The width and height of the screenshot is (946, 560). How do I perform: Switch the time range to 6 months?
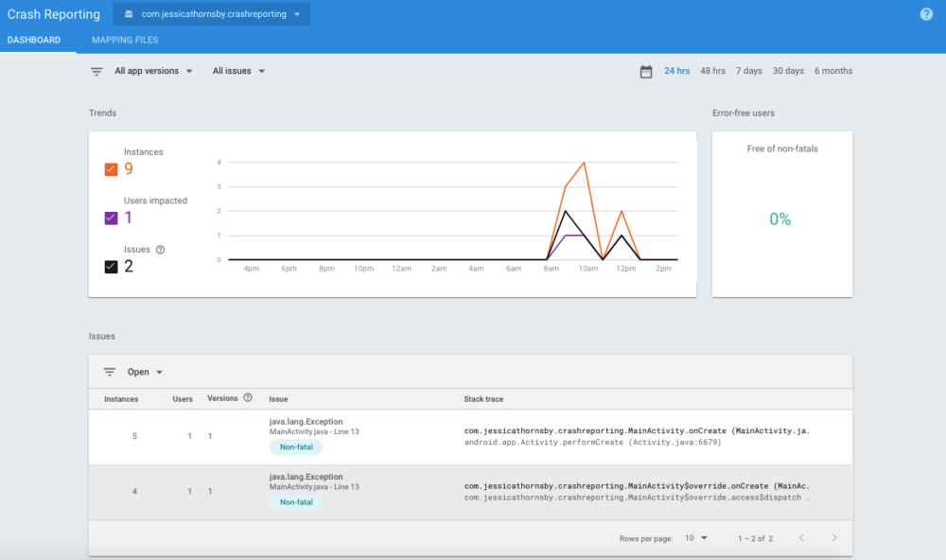pos(832,70)
